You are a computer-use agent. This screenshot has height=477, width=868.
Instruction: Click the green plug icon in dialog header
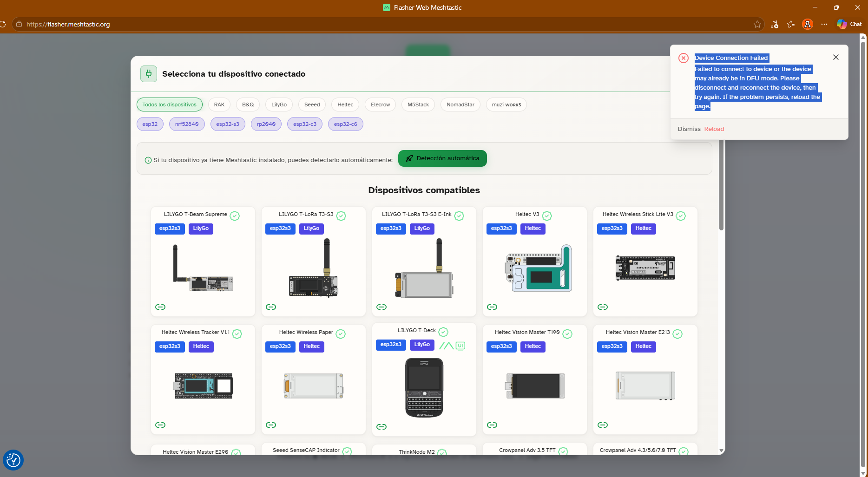point(149,74)
